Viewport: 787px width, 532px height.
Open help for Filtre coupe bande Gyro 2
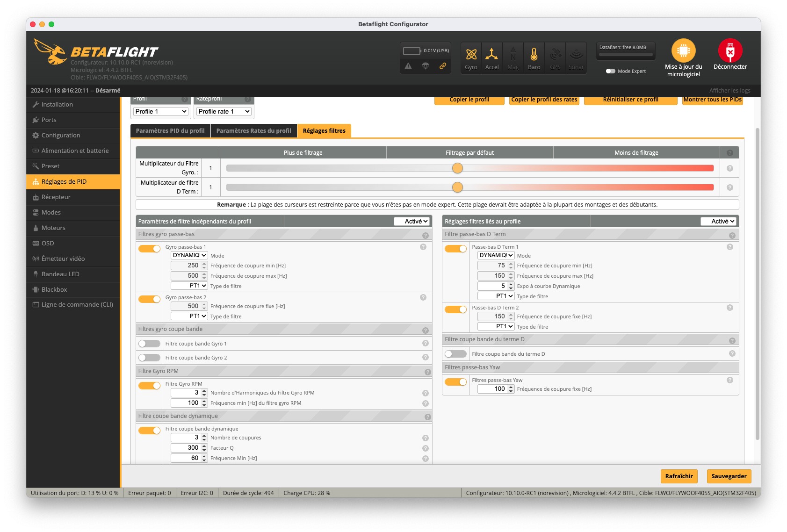tap(426, 357)
